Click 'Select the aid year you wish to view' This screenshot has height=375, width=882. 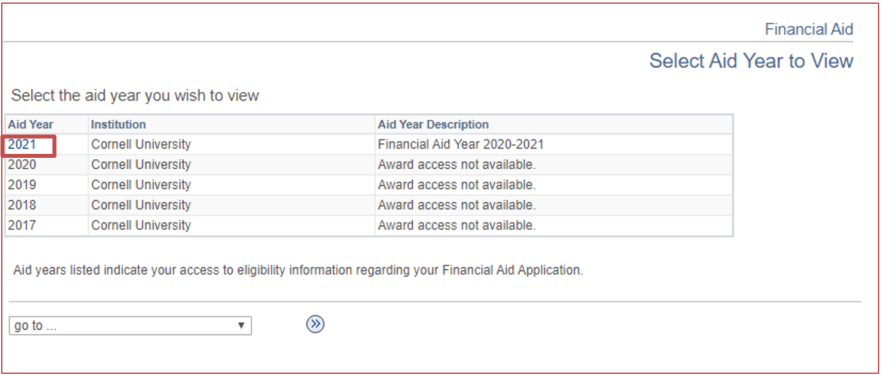click(x=135, y=96)
